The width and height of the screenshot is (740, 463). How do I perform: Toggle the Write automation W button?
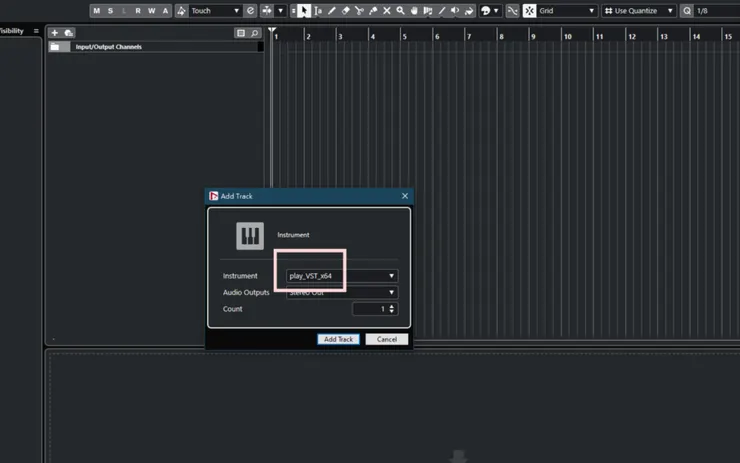[x=151, y=10]
